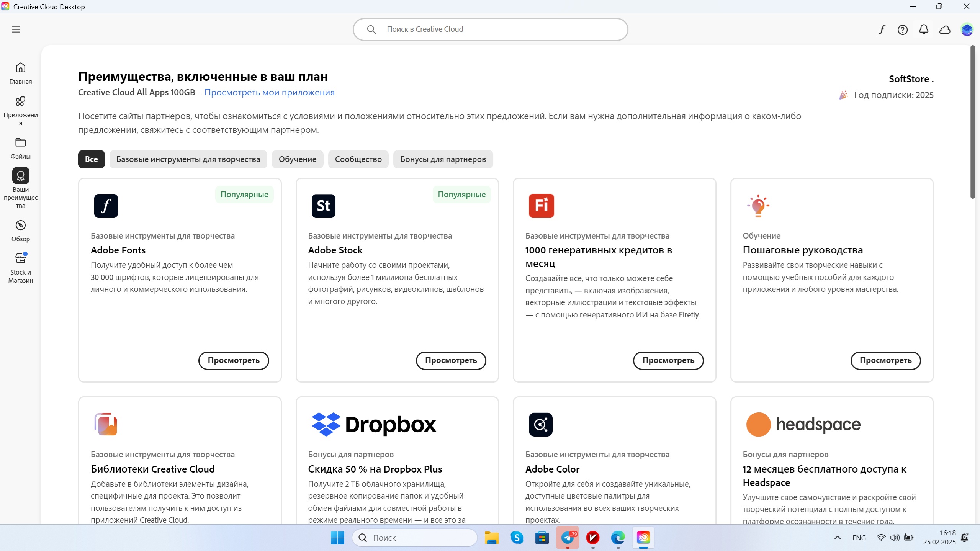Show notifications bell panel
The image size is (980, 551).
click(924, 29)
